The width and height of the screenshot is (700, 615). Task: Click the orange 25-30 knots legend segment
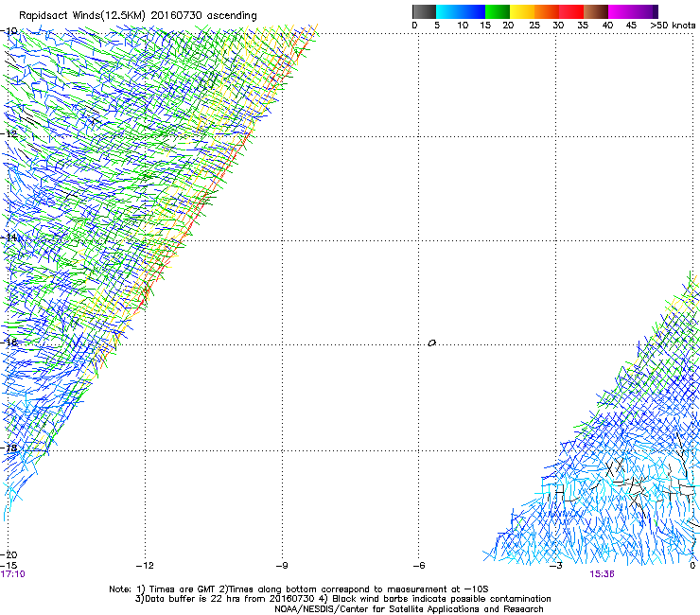[x=547, y=11]
